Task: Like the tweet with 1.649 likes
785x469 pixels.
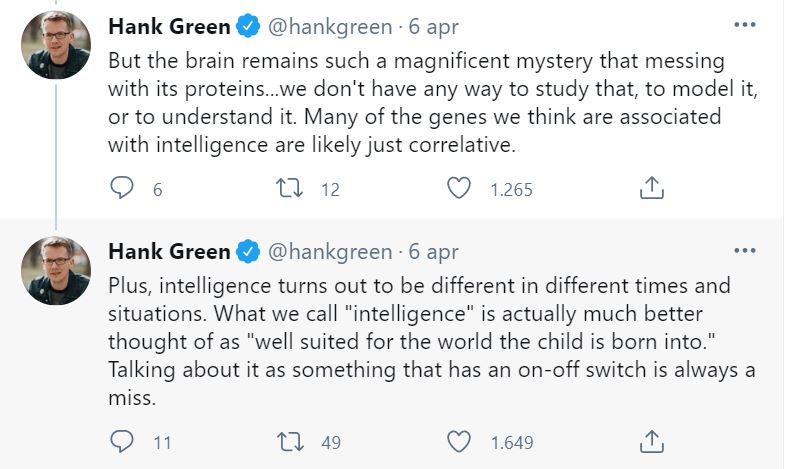Action: (459, 440)
